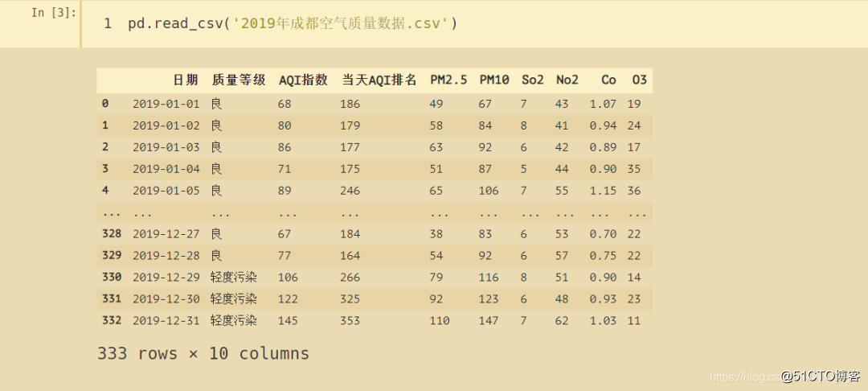Click the code cell with pd.read_csv
The height and width of the screenshot is (391, 868).
click(474, 24)
